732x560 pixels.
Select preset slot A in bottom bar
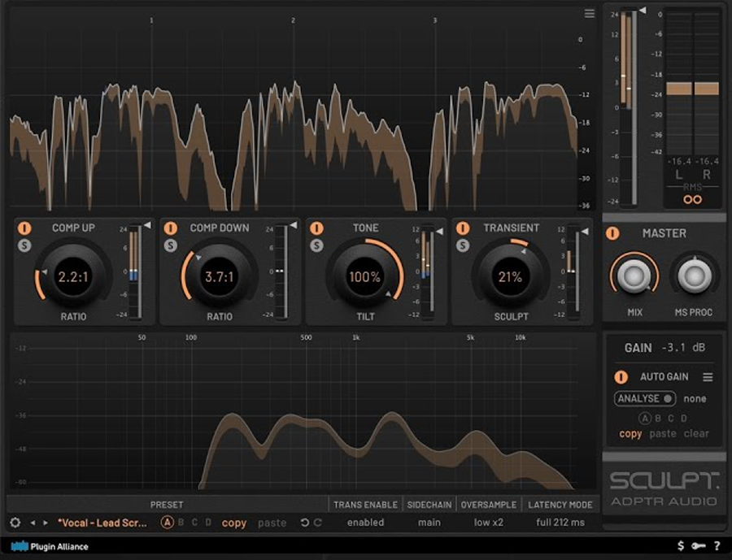[x=167, y=522]
